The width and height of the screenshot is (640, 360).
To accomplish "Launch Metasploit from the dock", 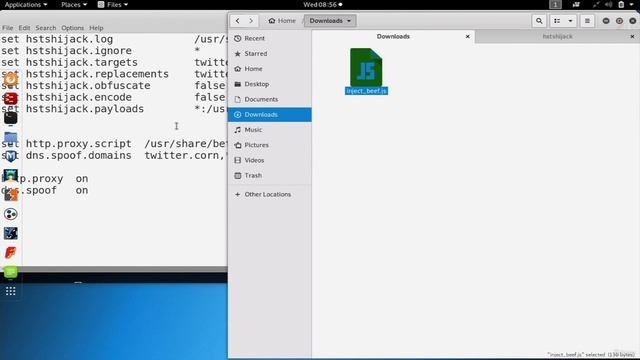I will (x=11, y=156).
